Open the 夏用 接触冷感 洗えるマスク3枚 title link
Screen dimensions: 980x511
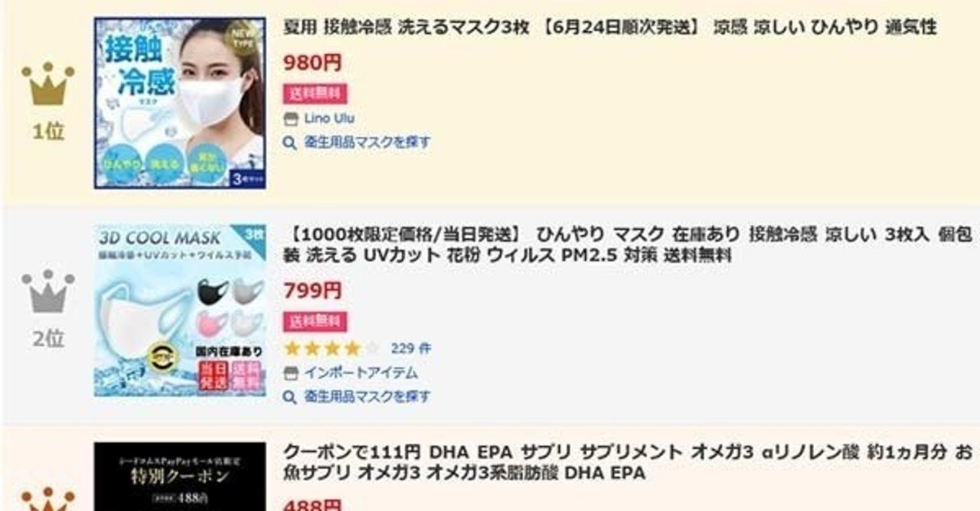click(610, 28)
